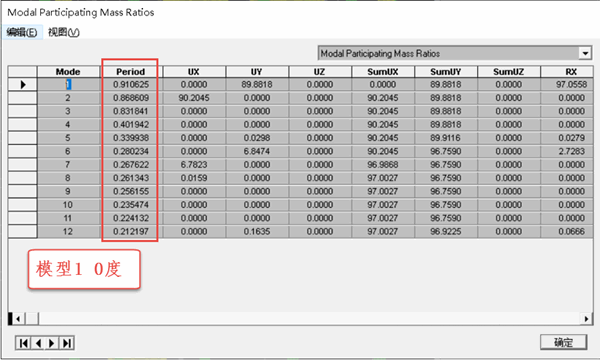Screen dimensions: 600x360
Task: Select the UX column header
Action: click(x=194, y=72)
